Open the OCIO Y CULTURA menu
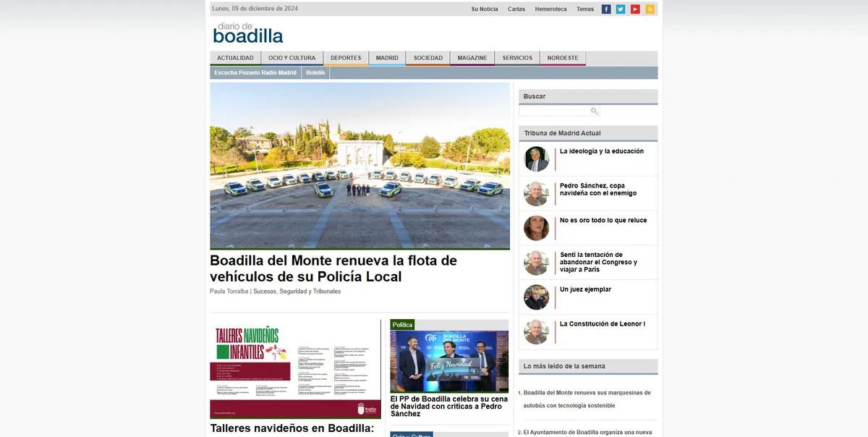This screenshot has width=868, height=437. [292, 58]
